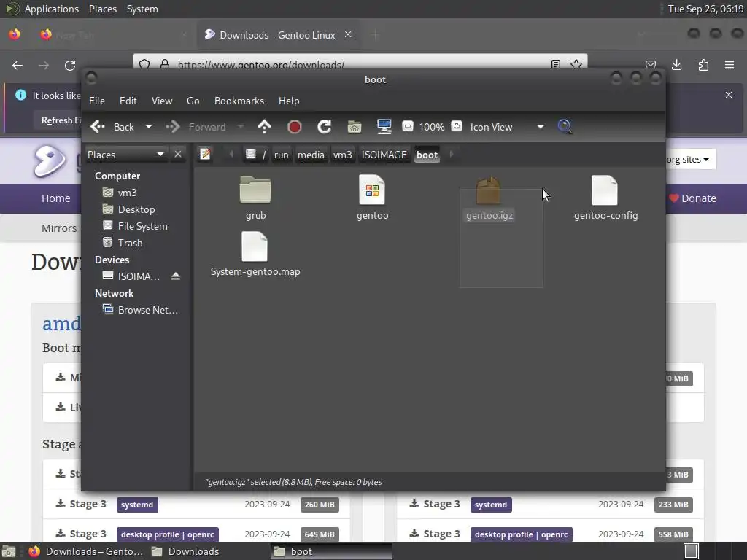The image size is (747, 560).
Task: Open the File menu
Action: (97, 101)
